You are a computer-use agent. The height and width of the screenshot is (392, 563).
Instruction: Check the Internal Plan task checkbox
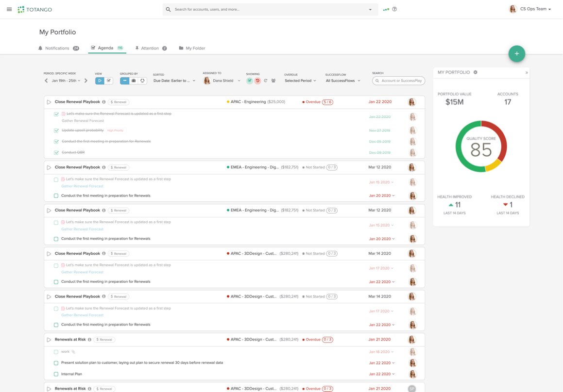click(56, 374)
